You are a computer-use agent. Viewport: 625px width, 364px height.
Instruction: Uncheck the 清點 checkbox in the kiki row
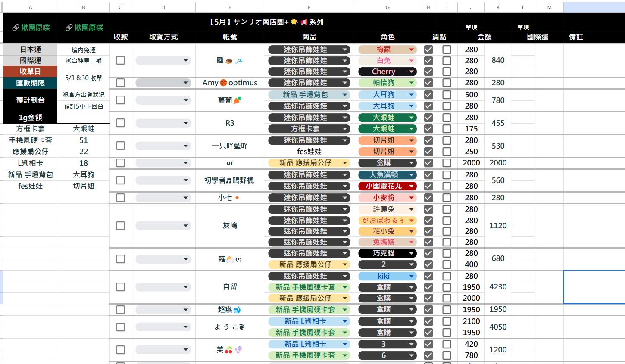click(428, 276)
